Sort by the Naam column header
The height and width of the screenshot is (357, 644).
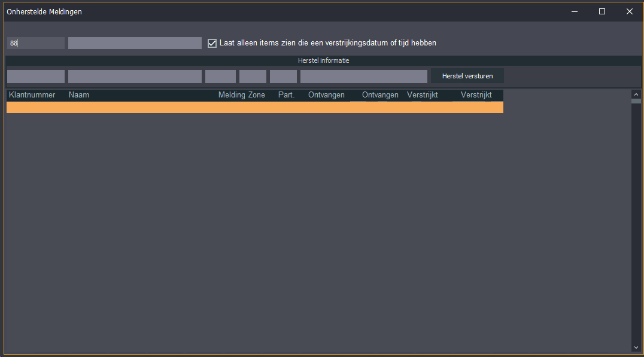(x=79, y=95)
